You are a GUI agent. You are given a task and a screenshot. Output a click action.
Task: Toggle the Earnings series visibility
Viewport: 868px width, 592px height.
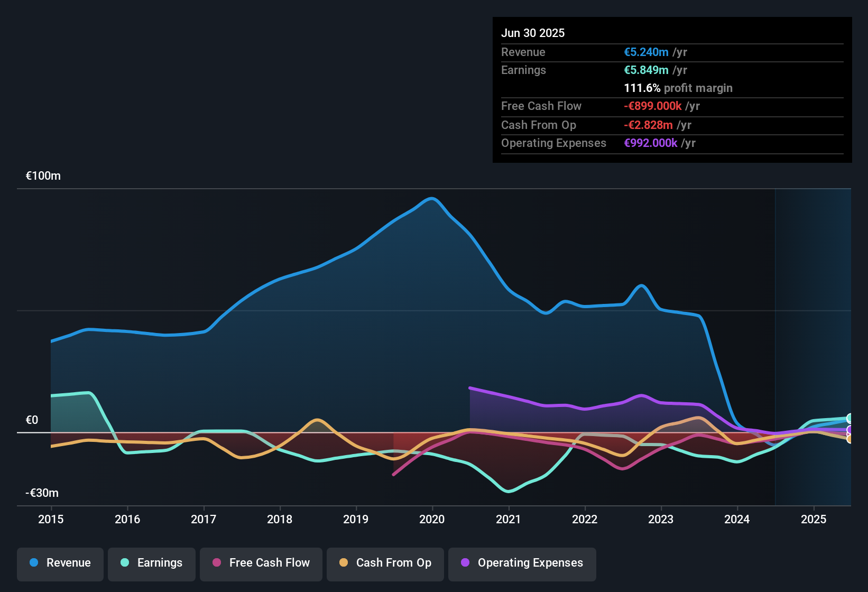click(151, 563)
